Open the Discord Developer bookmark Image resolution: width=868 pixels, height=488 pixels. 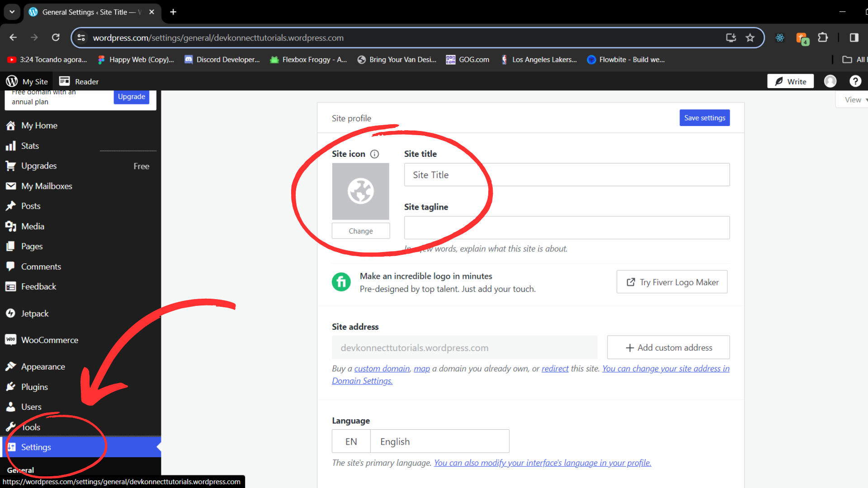222,60
